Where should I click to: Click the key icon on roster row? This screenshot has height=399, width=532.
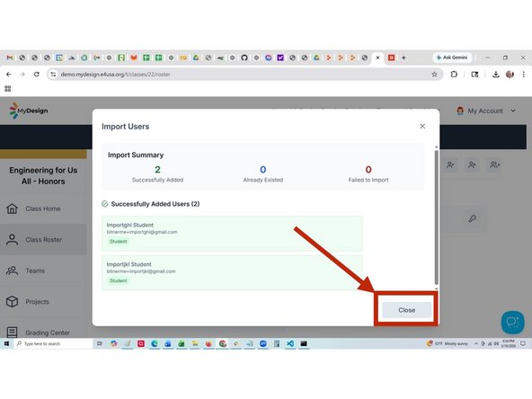[x=473, y=218]
